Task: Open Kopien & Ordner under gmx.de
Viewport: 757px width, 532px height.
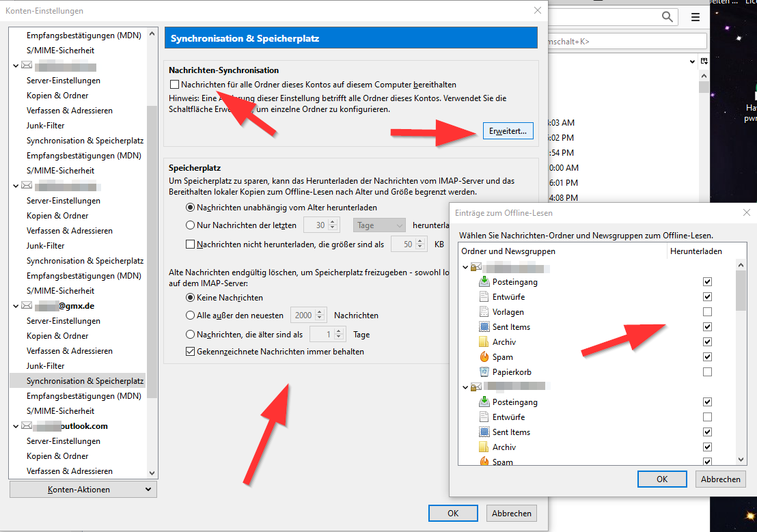Action: click(57, 335)
